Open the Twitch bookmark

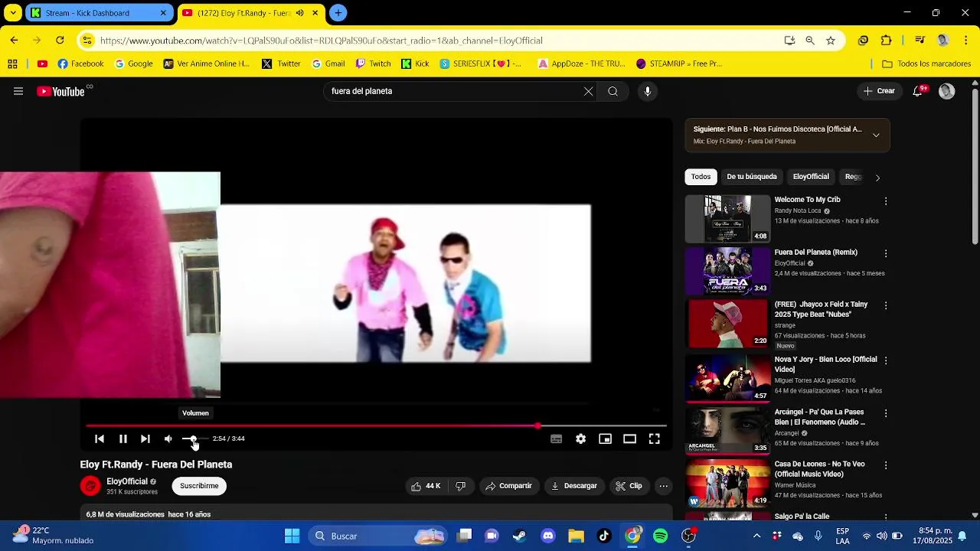click(374, 64)
